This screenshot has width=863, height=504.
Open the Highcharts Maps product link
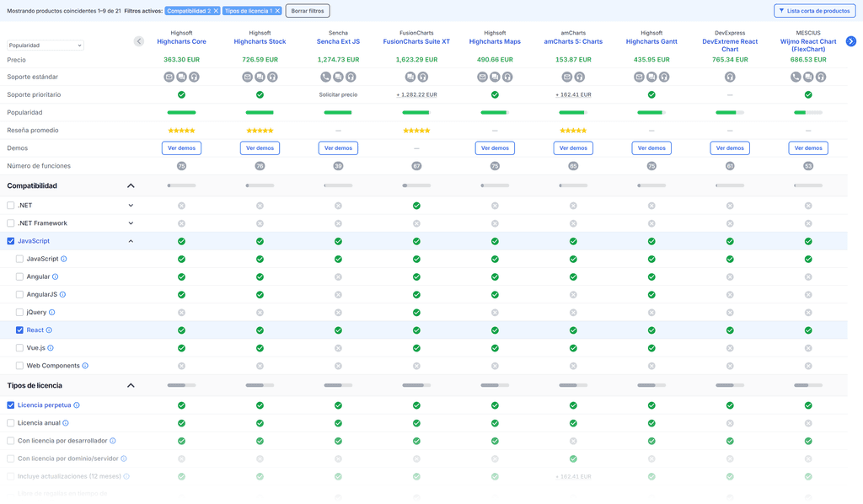tap(495, 41)
